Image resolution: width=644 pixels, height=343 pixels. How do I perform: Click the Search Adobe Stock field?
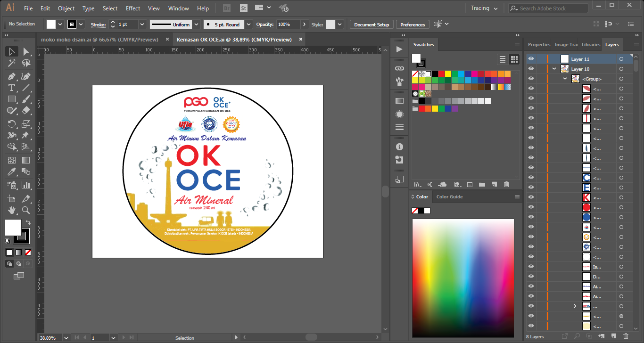(548, 8)
